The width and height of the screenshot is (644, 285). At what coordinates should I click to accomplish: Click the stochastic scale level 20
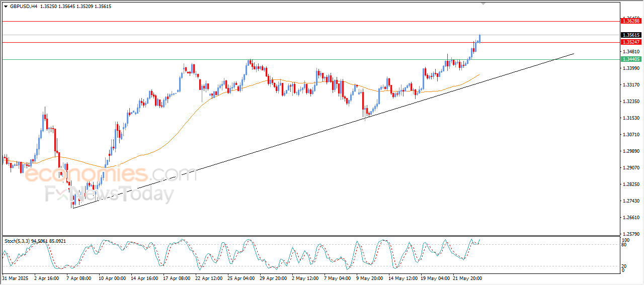pos(624,266)
